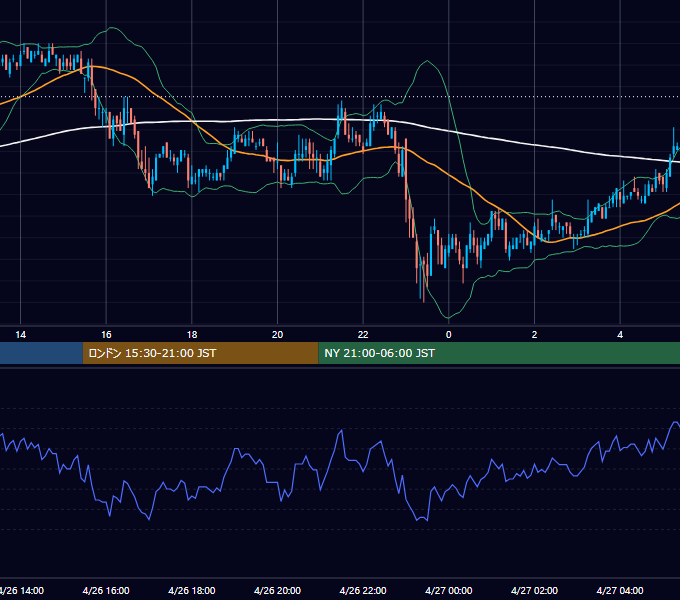Click the 0 hour label on price chart axis
The image size is (680, 600).
tap(449, 335)
